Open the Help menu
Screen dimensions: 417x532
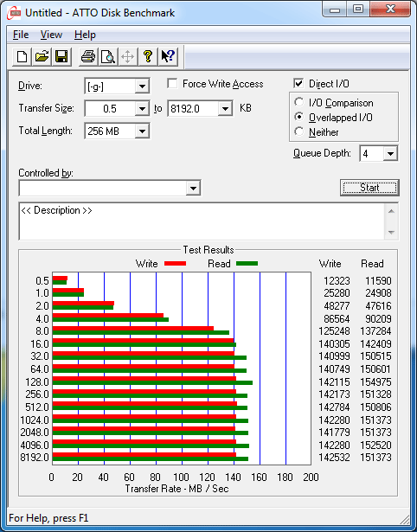point(85,35)
